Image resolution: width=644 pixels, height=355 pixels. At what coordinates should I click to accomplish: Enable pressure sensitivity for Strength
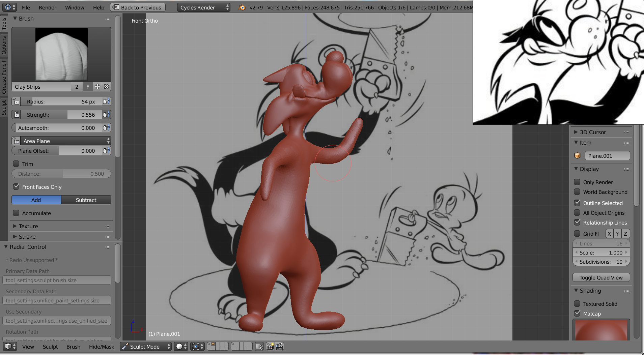point(106,115)
